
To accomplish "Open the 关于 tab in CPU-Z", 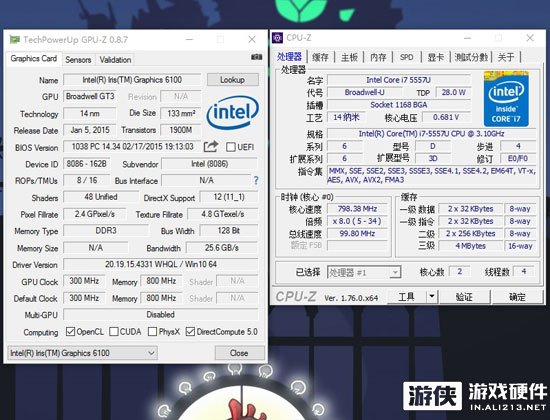I will click(506, 57).
